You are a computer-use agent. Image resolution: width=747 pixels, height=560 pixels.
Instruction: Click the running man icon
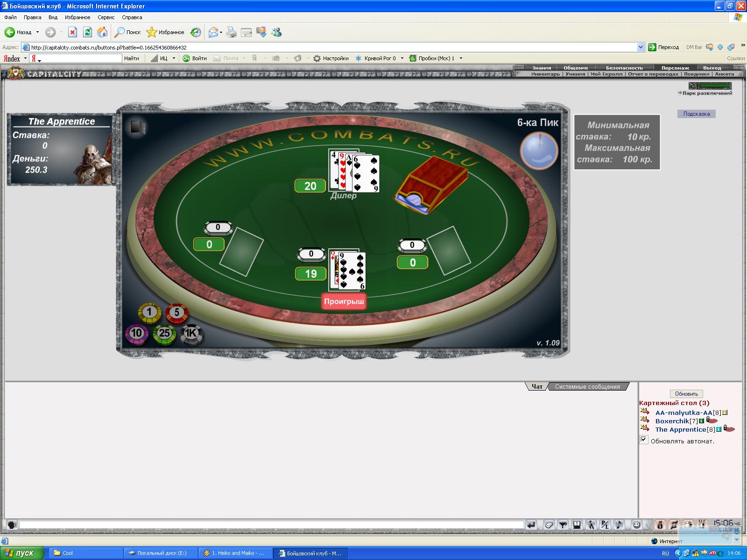pyautogui.click(x=591, y=525)
